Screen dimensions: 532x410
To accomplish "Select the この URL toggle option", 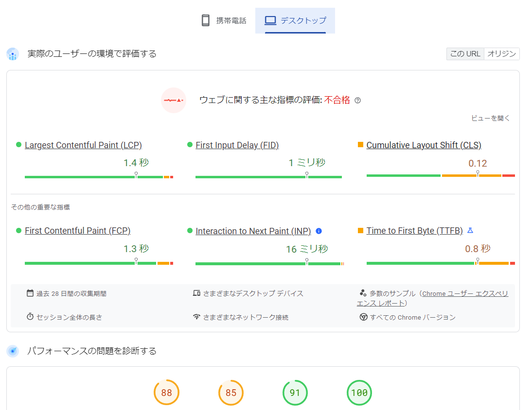I will click(465, 54).
